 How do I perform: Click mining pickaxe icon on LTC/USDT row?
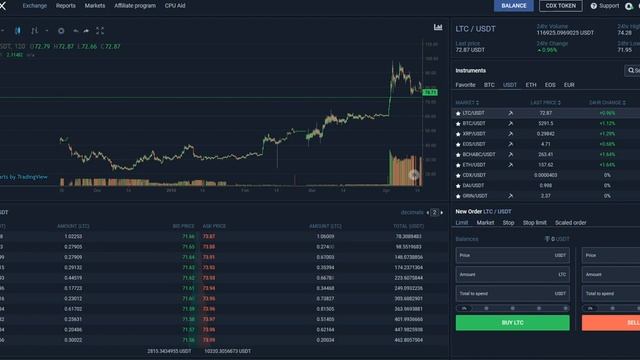510,113
